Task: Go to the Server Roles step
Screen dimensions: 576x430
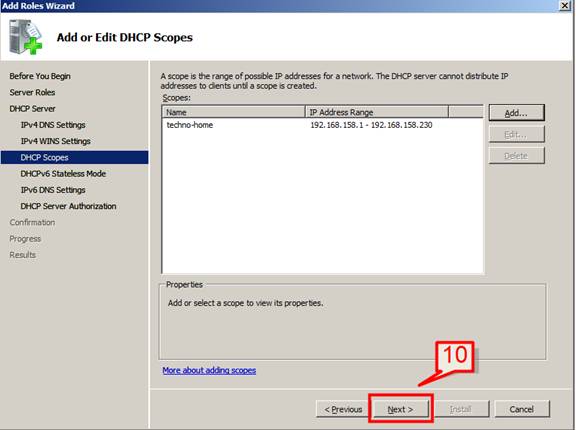Action: point(32,92)
